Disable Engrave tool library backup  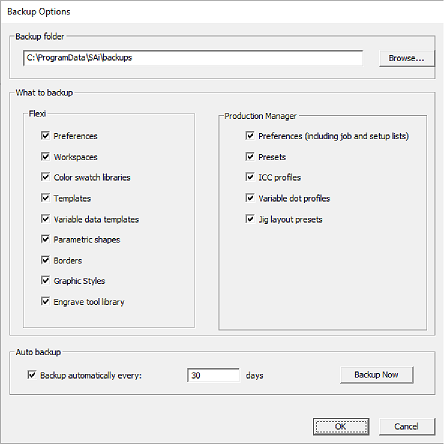(45, 301)
